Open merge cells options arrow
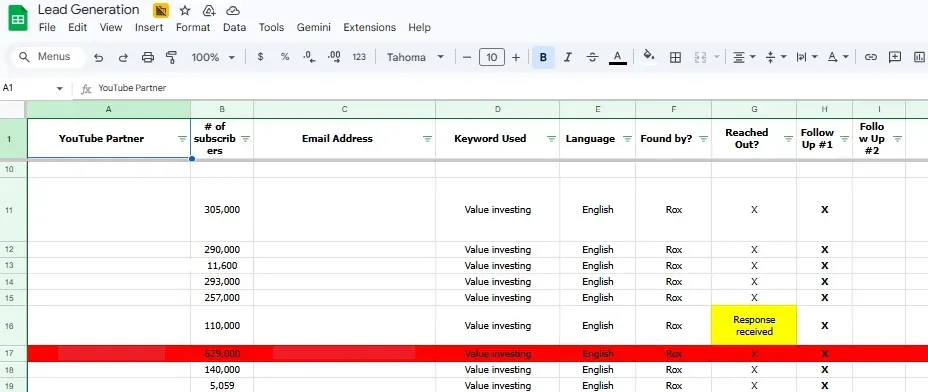 (x=717, y=57)
